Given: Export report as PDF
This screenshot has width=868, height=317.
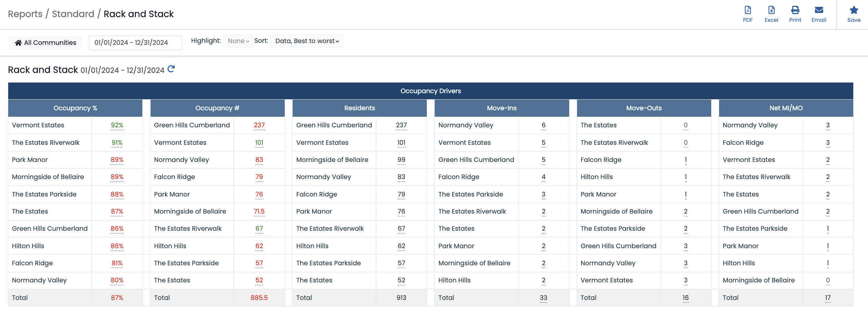Looking at the screenshot, I should [748, 14].
